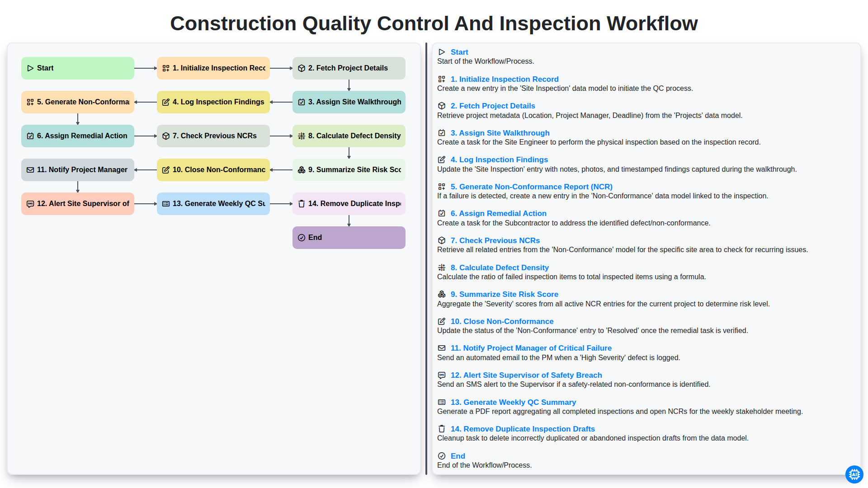Click the document icon beside 13. Generate Weekly QC Summary
Screen dimensions: 868x488
click(442, 402)
